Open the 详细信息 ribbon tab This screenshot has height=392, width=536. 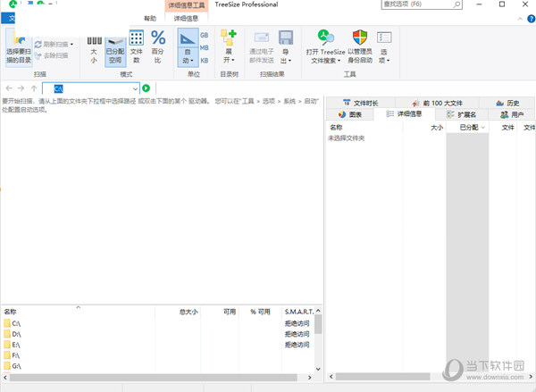point(186,19)
